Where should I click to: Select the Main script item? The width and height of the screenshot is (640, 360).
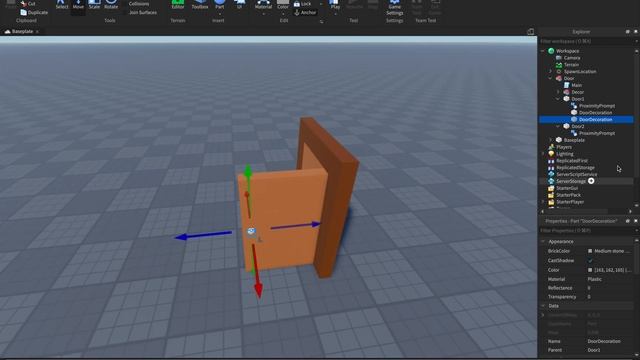point(576,85)
